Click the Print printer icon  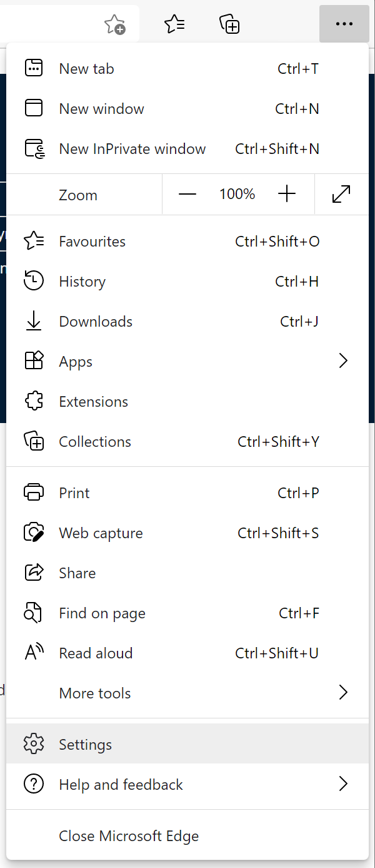pyautogui.click(x=34, y=493)
